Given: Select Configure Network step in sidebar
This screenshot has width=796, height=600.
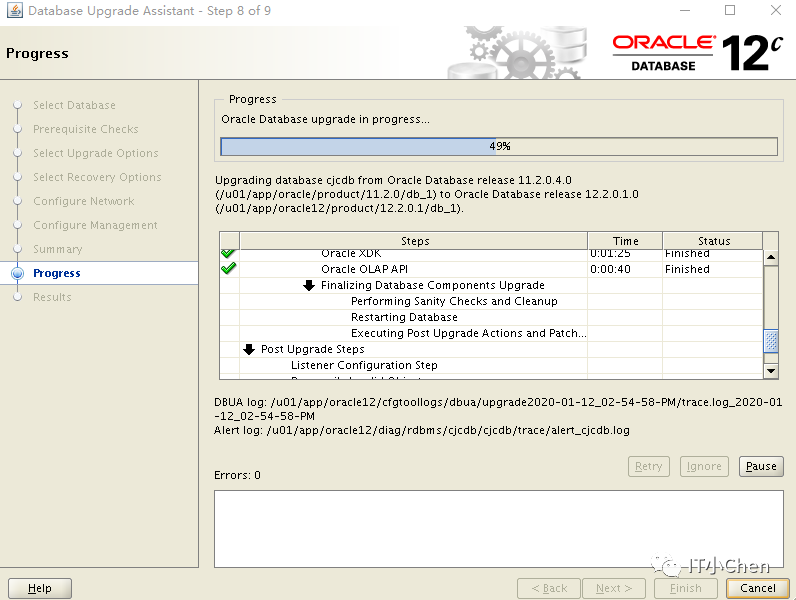Looking at the screenshot, I should point(84,201).
